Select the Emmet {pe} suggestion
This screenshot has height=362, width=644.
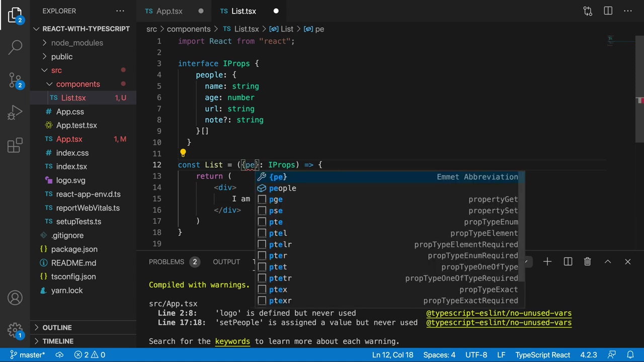[390, 177]
